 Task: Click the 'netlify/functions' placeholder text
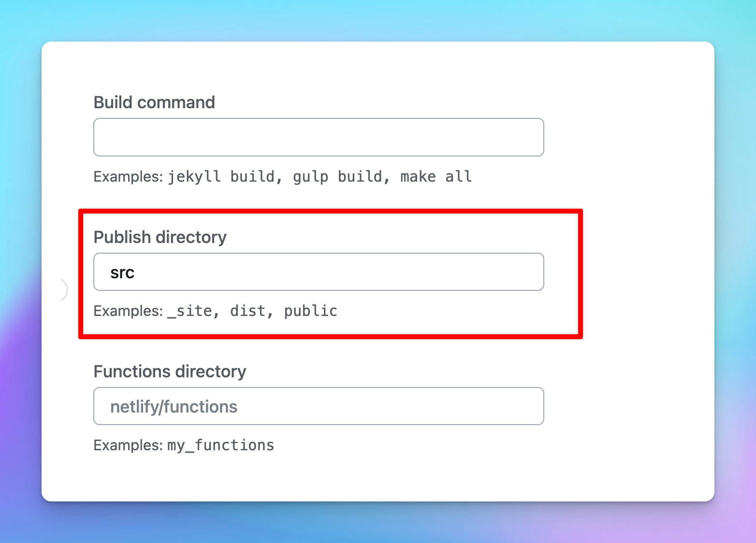[174, 406]
